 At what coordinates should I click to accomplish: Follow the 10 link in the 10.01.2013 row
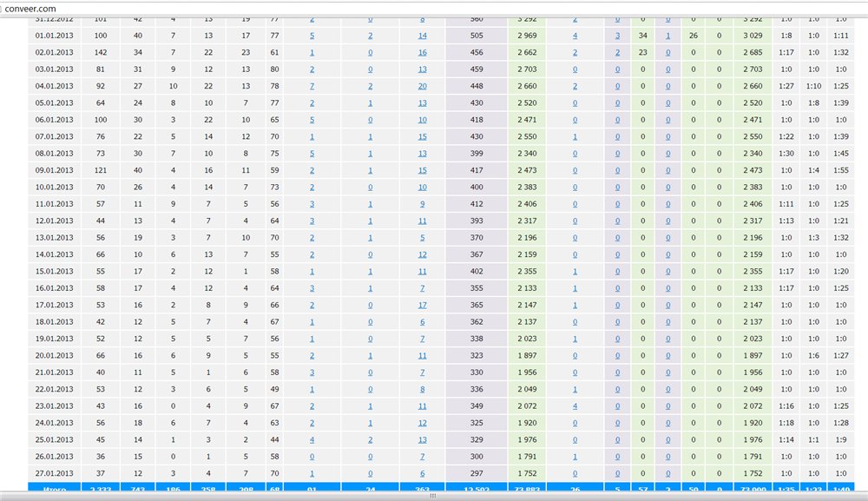click(x=423, y=187)
